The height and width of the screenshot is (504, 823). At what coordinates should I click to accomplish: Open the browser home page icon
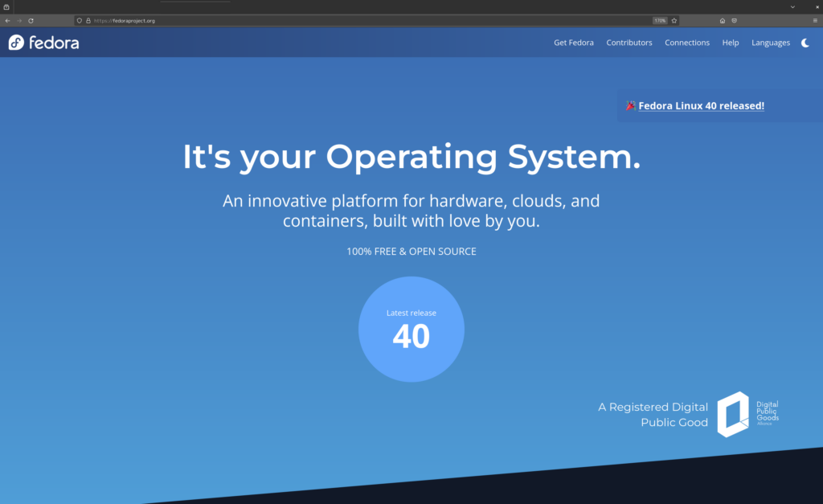(x=723, y=20)
